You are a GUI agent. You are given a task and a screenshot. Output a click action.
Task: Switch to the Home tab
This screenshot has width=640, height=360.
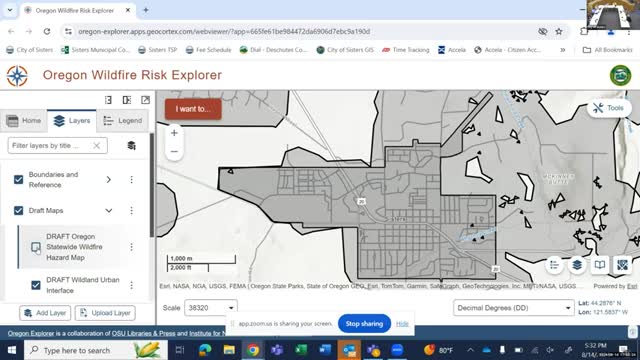pos(24,121)
